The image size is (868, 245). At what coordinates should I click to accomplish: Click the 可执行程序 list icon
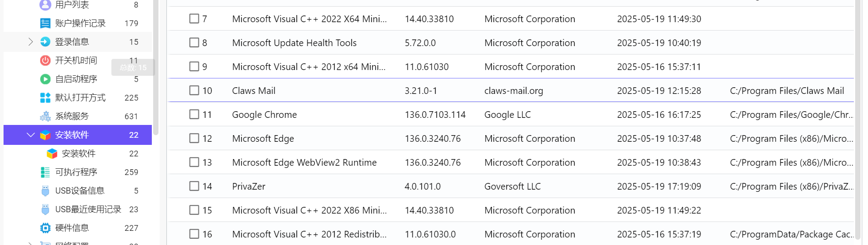click(45, 172)
